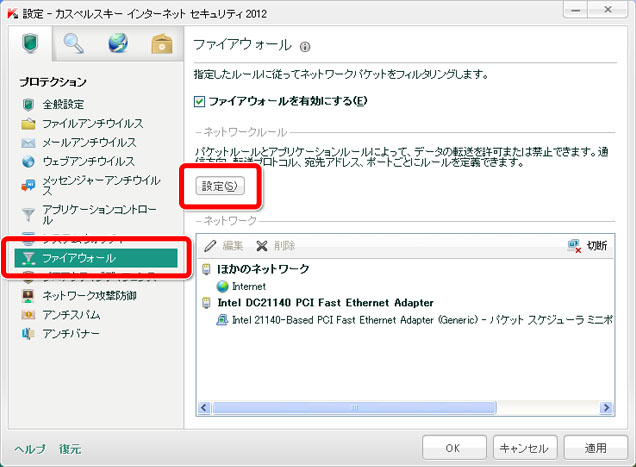Click the 削除 delete X button

coord(276,245)
